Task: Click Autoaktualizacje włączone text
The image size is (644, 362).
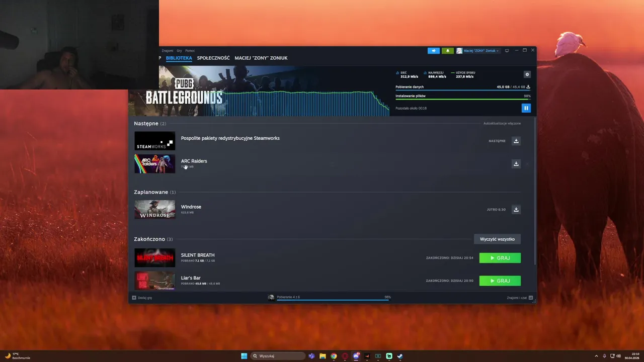Action: coord(502,123)
